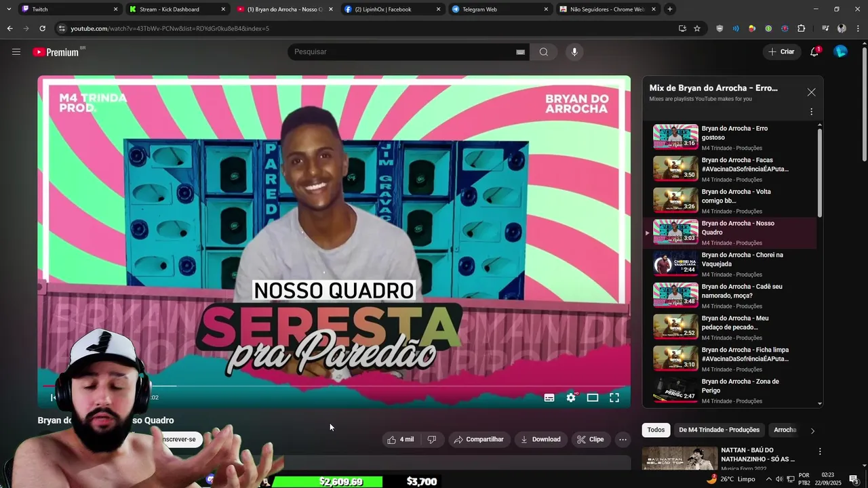Open more actions ellipsis beside Clipe
868x488 pixels.
coord(623,439)
